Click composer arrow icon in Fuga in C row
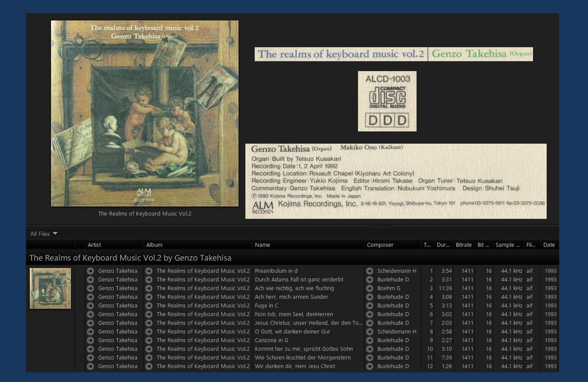 [x=370, y=305]
